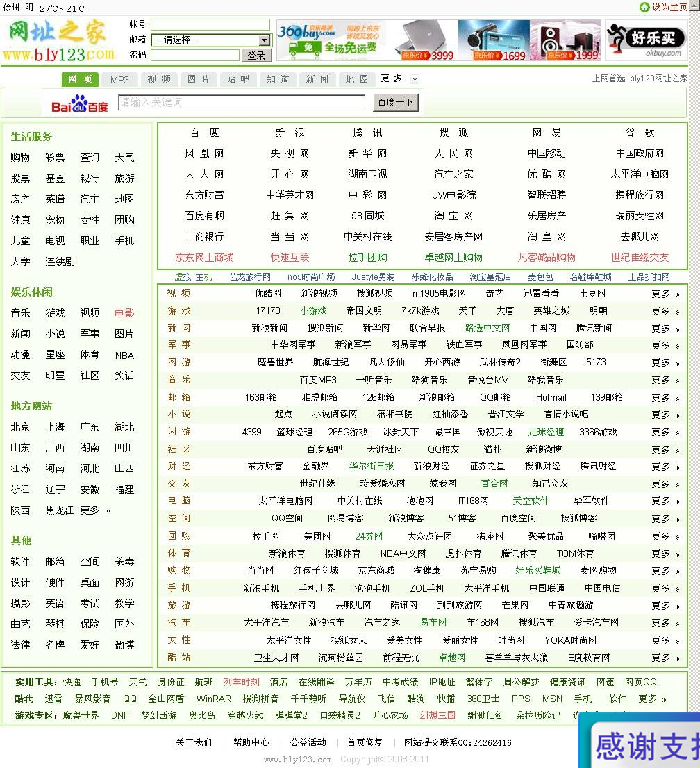The image size is (700, 768).
Task: Open the 魔兽世界 link in 游戏专区
Action: tap(81, 716)
